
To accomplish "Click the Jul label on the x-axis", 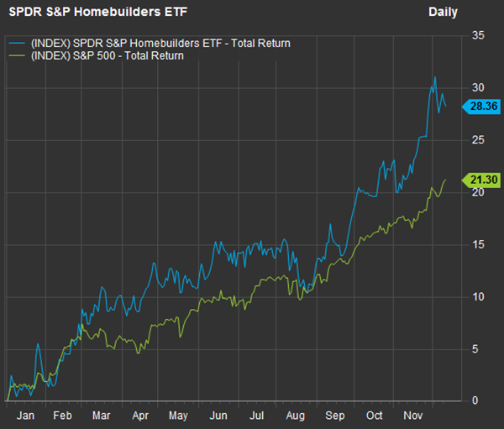I will pos(256,416).
